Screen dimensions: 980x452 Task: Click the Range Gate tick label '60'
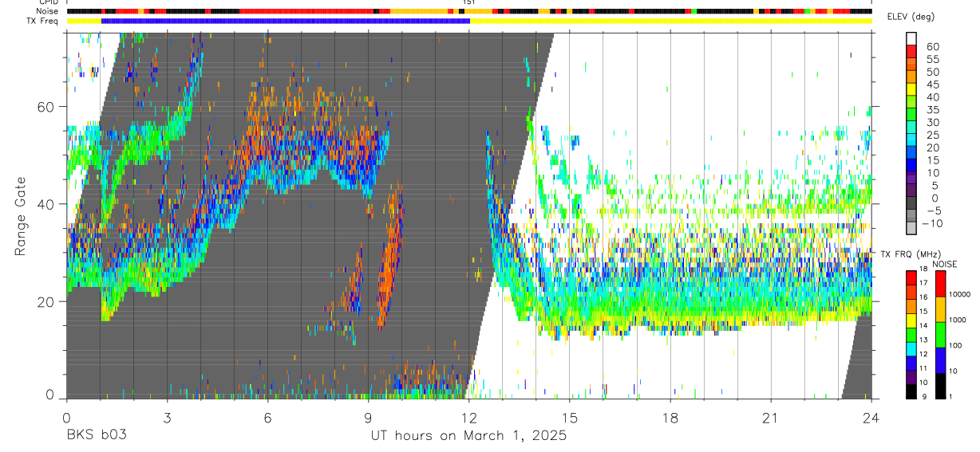46,107
